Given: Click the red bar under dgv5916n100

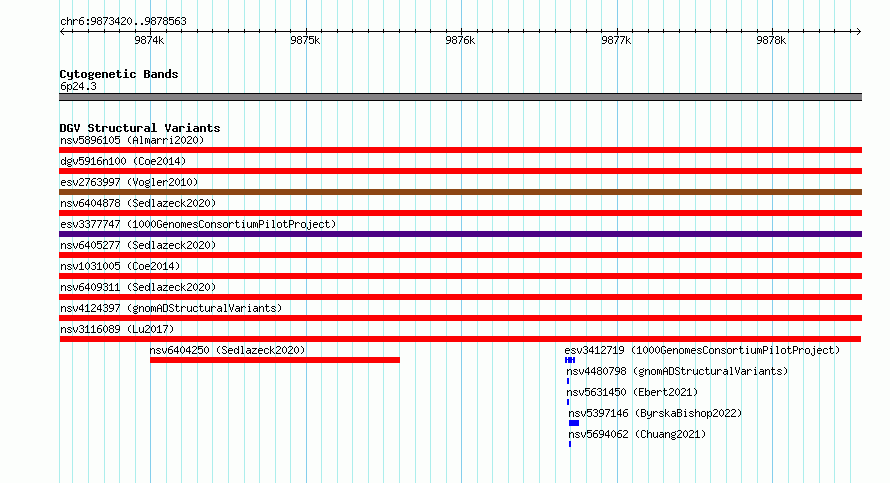Looking at the screenshot, I should [460, 171].
